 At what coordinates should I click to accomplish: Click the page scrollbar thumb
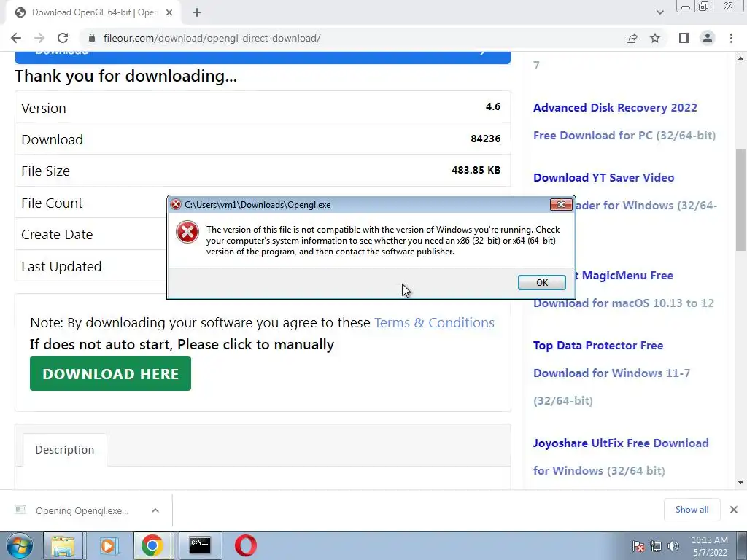pyautogui.click(x=740, y=199)
